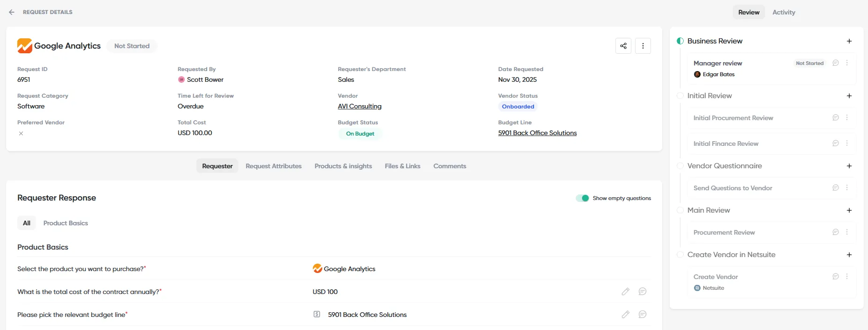The width and height of the screenshot is (868, 330).
Task: Select the Product Basics filter tab
Action: pos(65,223)
